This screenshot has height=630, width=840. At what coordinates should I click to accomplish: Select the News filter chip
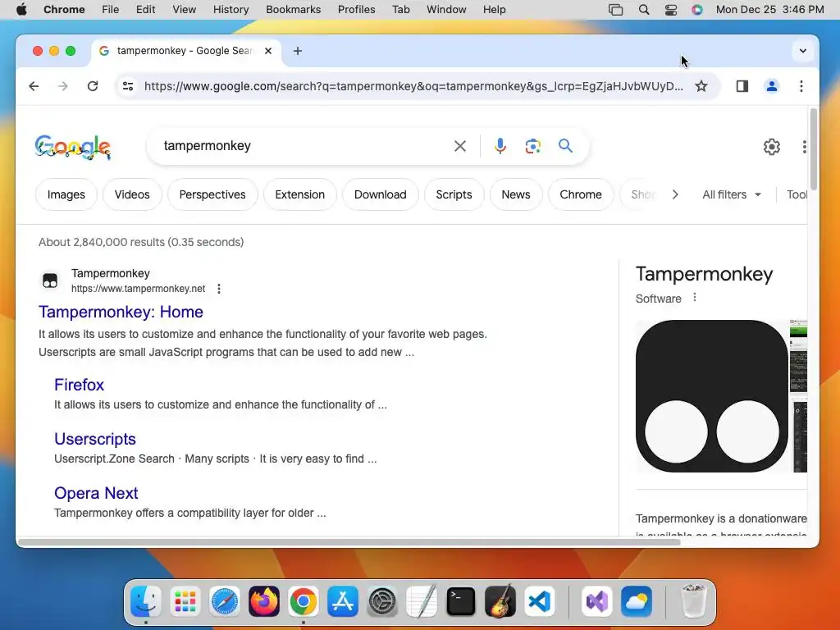point(516,194)
